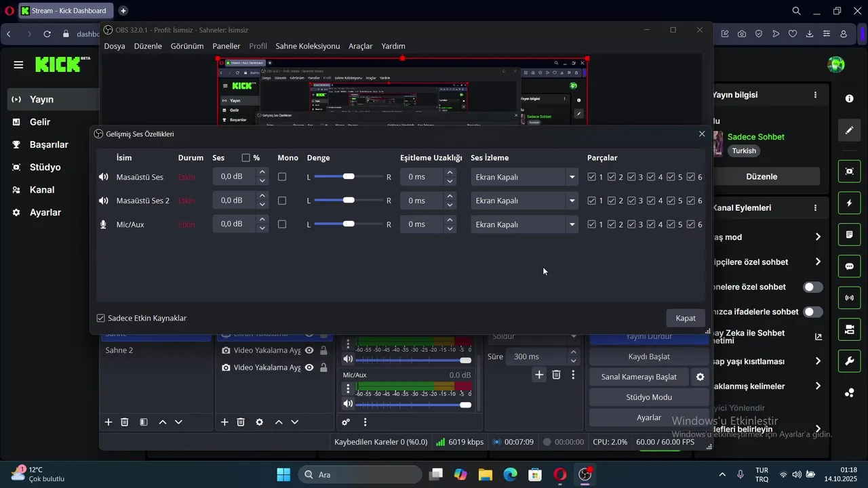The image size is (868, 488).
Task: Uncheck the Sadece Etkin Kaynaklar checkbox
Action: click(x=101, y=318)
